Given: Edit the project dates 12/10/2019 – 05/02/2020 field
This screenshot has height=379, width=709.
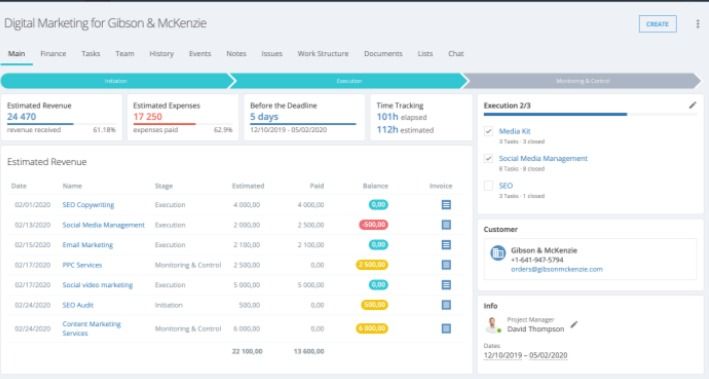Looking at the screenshot, I should click(525, 355).
